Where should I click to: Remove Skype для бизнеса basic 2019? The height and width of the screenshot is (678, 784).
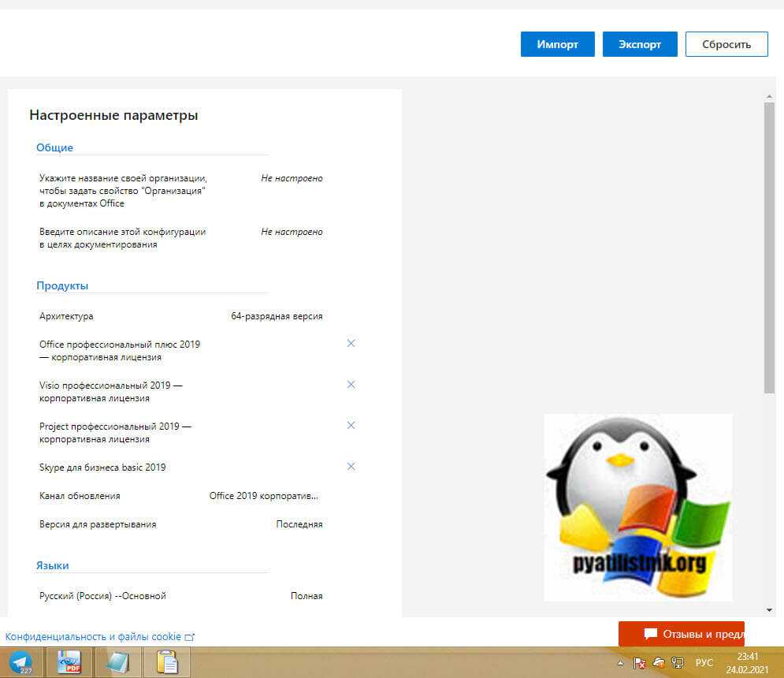click(351, 467)
